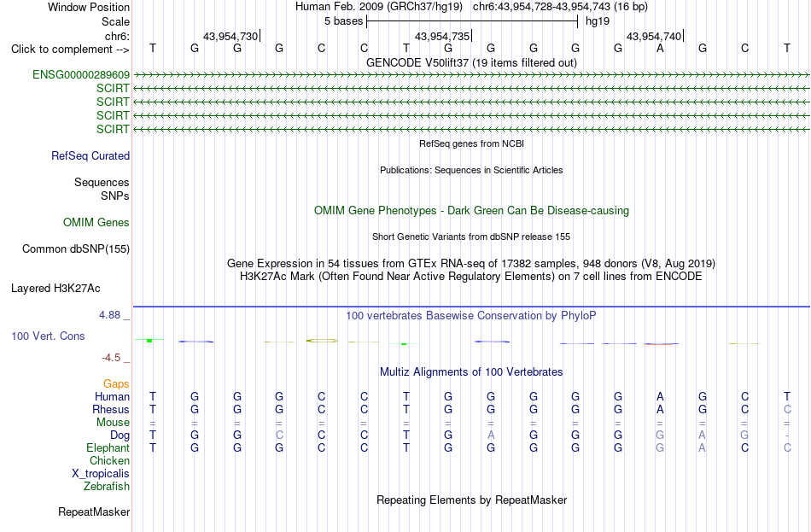Click the yellow outlined conservation bar
This screenshot has width=811, height=532.
point(322,341)
